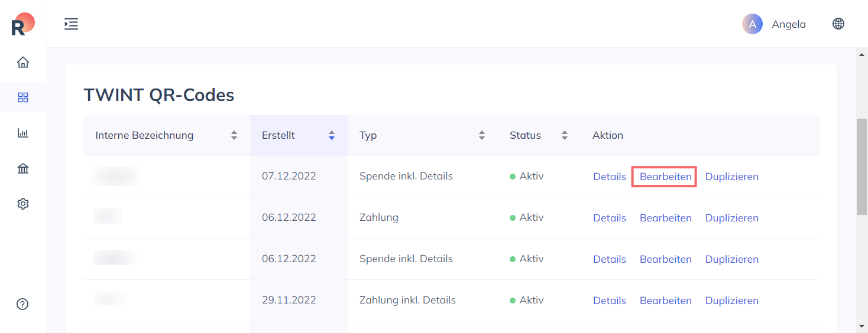Click the Angela user avatar
Image resolution: width=868 pixels, height=333 pixels.
coord(752,24)
